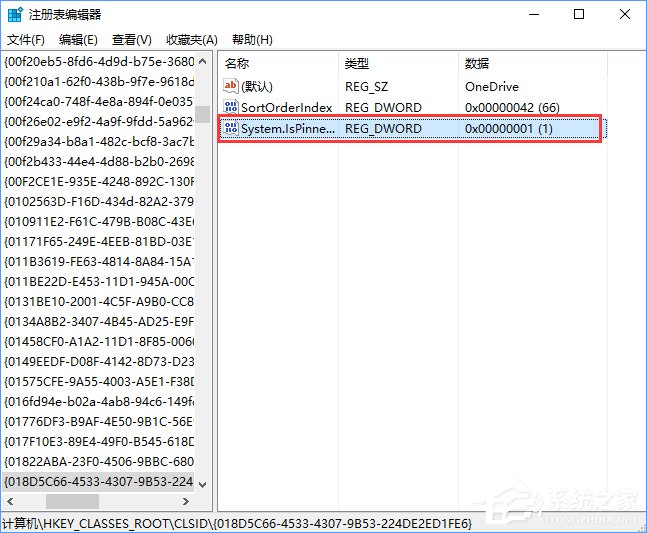Image resolution: width=647 pixels, height=533 pixels.
Task: Select tree key {00f29a34-b8a1-482c-bcf8-3ac7
Action: (99, 142)
